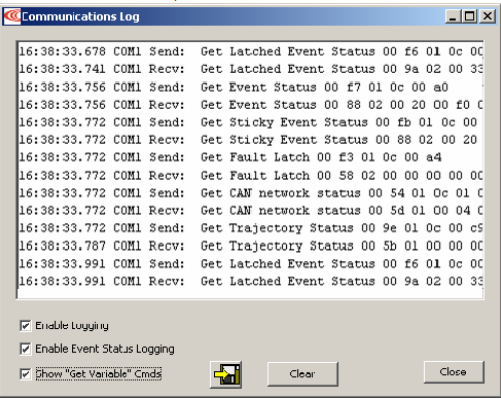Select the Send: Get Sticky Event Status line
Image resolution: width=501 pixels, height=399 pixels.
pyautogui.click(x=251, y=122)
